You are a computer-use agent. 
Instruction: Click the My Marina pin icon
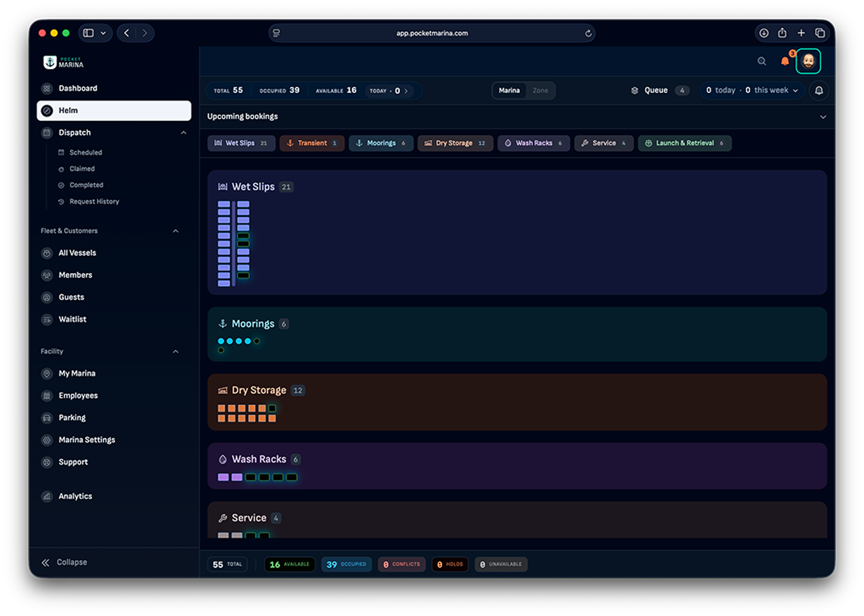click(x=47, y=373)
